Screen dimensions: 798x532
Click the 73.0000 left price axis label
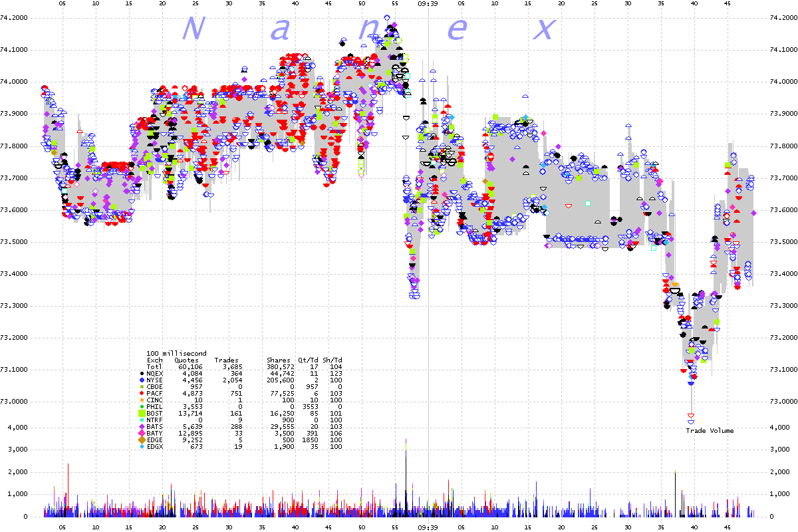click(15, 402)
